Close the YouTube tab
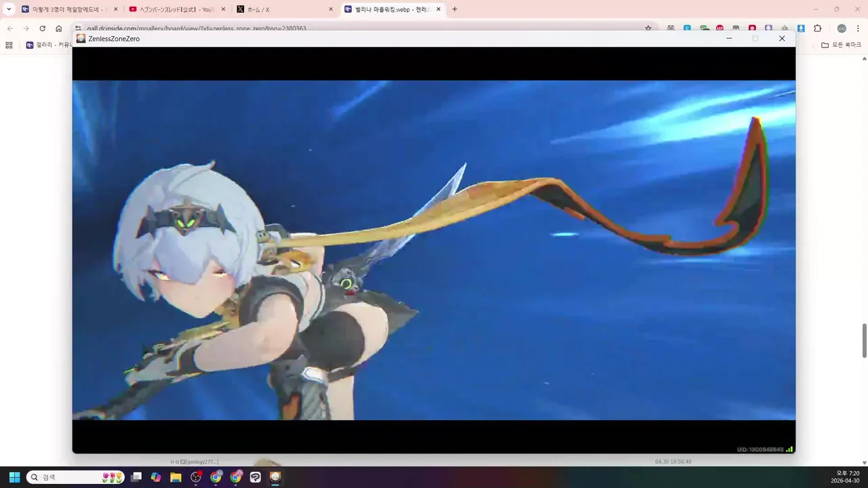This screenshot has height=488, width=868. (x=223, y=9)
